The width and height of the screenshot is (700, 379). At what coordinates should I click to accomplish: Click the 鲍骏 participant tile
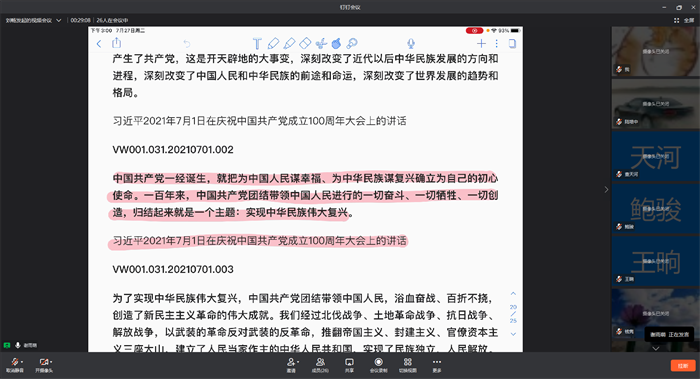point(655,208)
